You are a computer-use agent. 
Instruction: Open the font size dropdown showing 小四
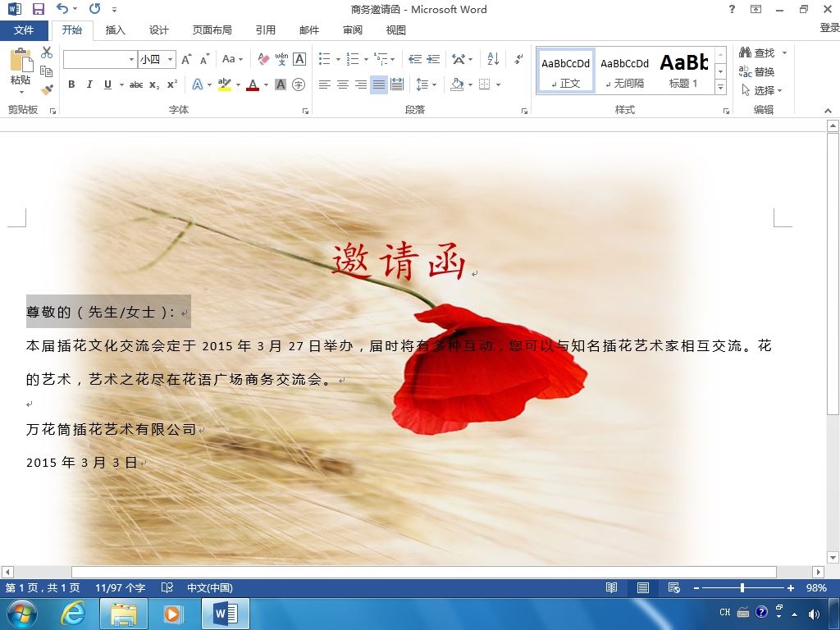point(157,59)
